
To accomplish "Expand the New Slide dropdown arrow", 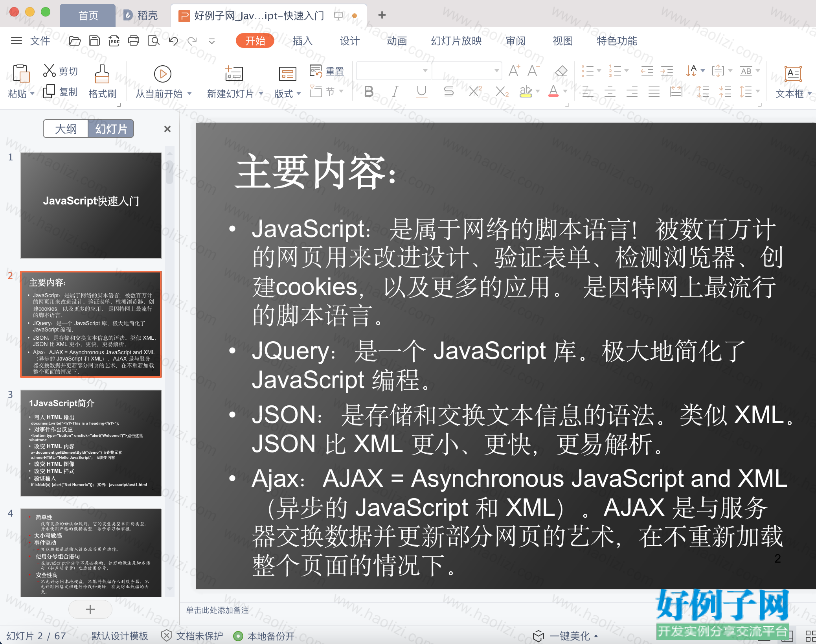I will [261, 94].
